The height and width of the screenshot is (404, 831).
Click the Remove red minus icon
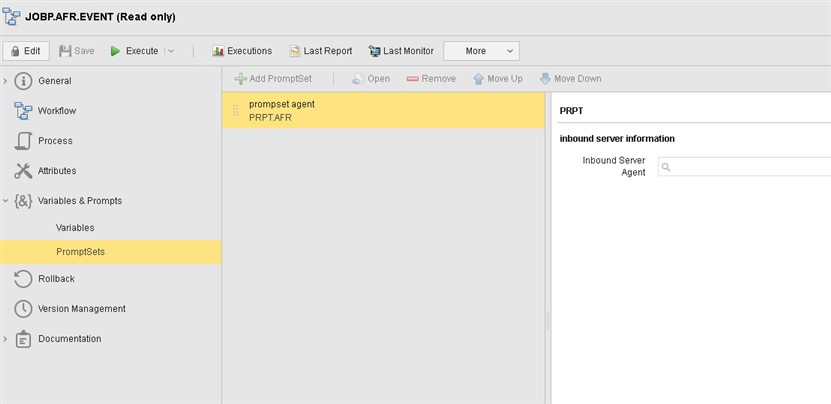click(x=412, y=79)
